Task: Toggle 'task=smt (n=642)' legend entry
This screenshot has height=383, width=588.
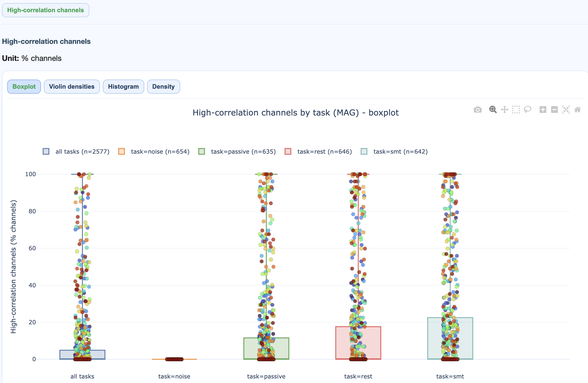Action: (x=394, y=151)
